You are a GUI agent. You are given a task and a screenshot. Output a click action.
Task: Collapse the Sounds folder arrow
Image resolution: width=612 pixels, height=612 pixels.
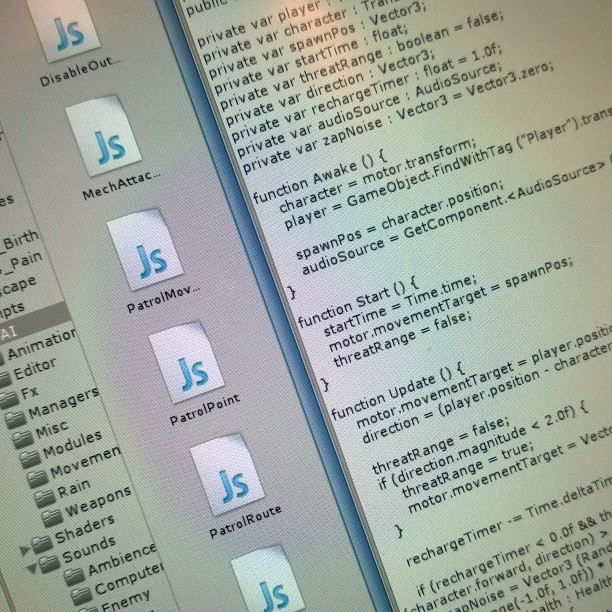tap(32, 568)
